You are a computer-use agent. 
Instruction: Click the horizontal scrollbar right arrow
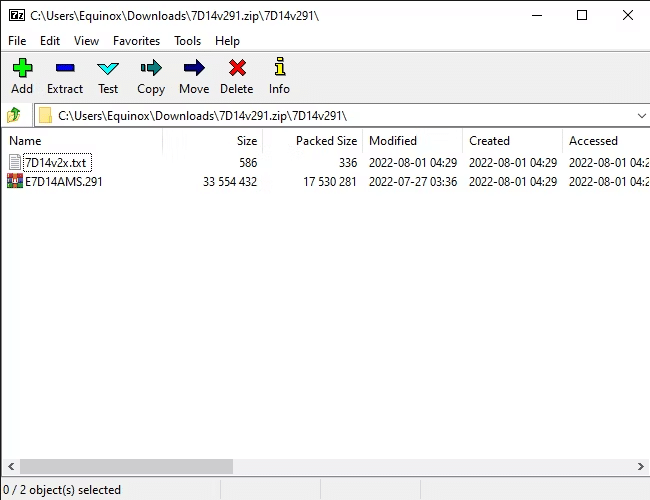(640, 467)
